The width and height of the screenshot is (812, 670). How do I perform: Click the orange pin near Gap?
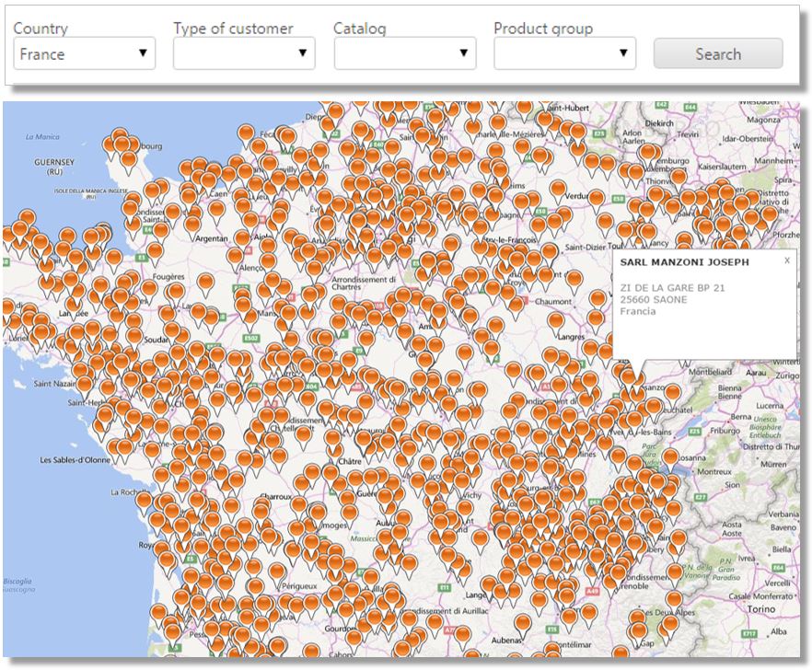[x=639, y=631]
